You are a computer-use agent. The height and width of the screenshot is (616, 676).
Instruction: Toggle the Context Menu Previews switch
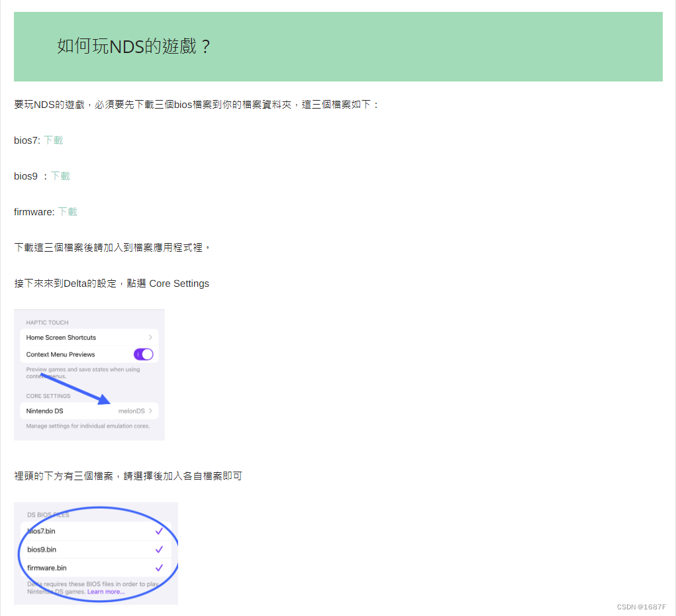tap(144, 354)
